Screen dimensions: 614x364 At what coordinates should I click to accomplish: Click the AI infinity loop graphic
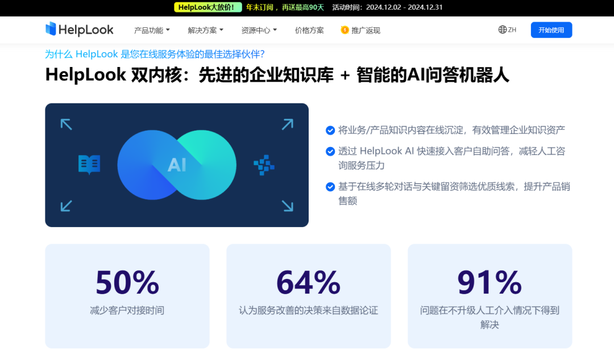[x=177, y=165]
